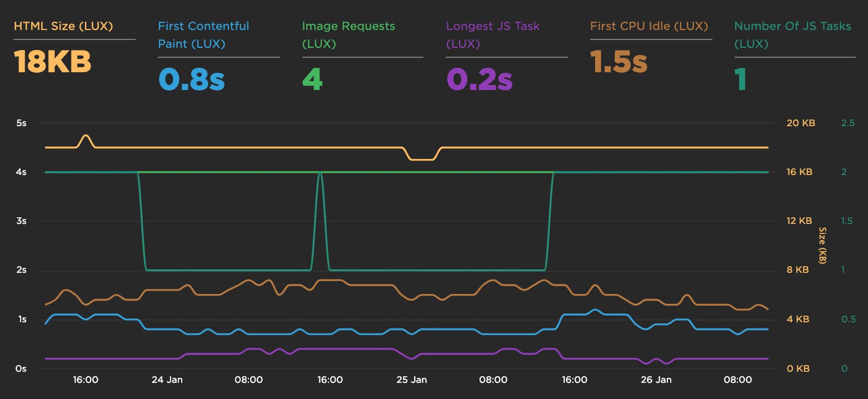This screenshot has width=868, height=399.
Task: Click the 0.8s First Contentful Paint value
Action: (191, 79)
